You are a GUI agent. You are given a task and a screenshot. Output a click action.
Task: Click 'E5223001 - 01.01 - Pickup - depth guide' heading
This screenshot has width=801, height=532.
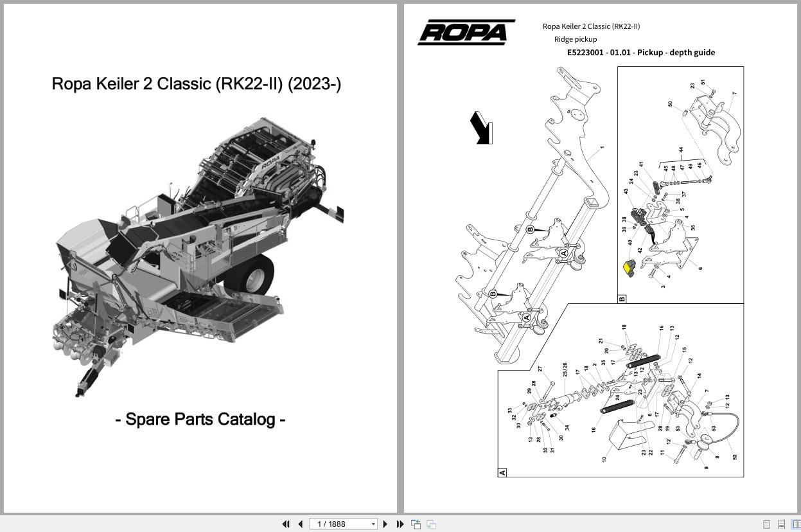(x=641, y=53)
